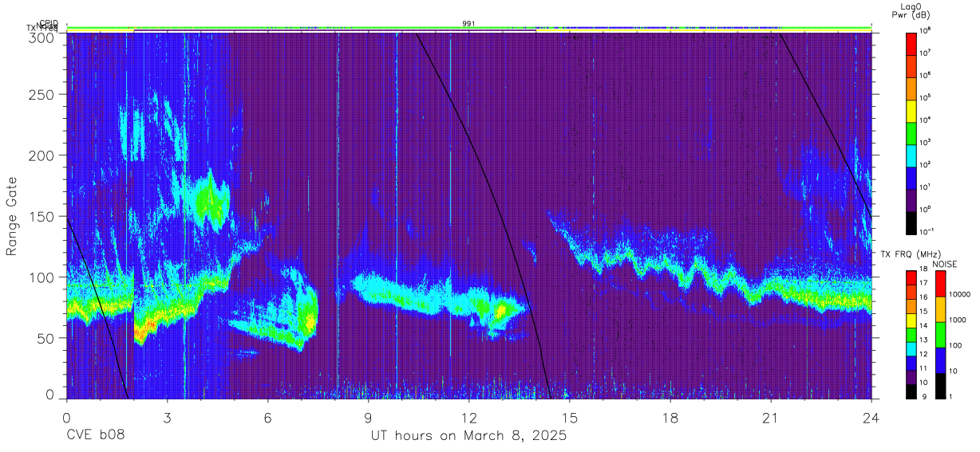Click x-axis tick label "24"
The image size is (980, 452).
pos(871,418)
